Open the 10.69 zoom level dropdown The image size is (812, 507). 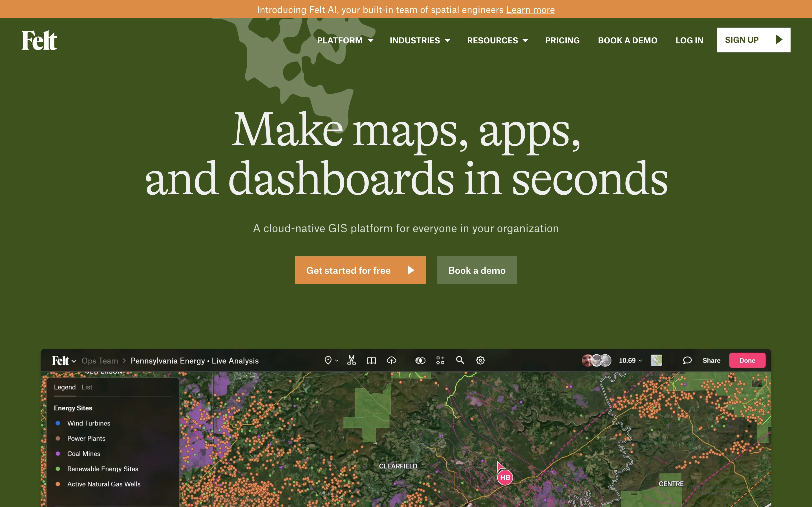pos(630,361)
